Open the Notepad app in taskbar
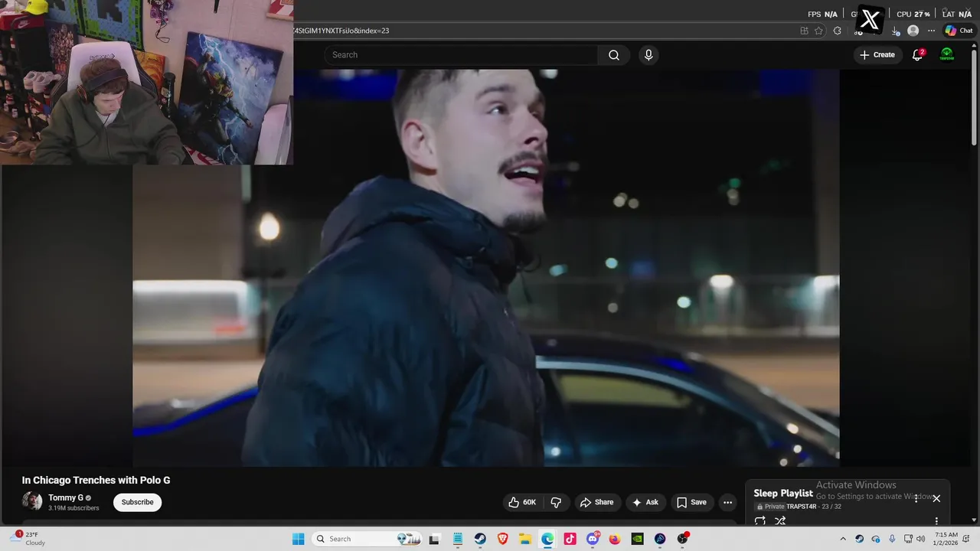This screenshot has width=980, height=551. (457, 539)
